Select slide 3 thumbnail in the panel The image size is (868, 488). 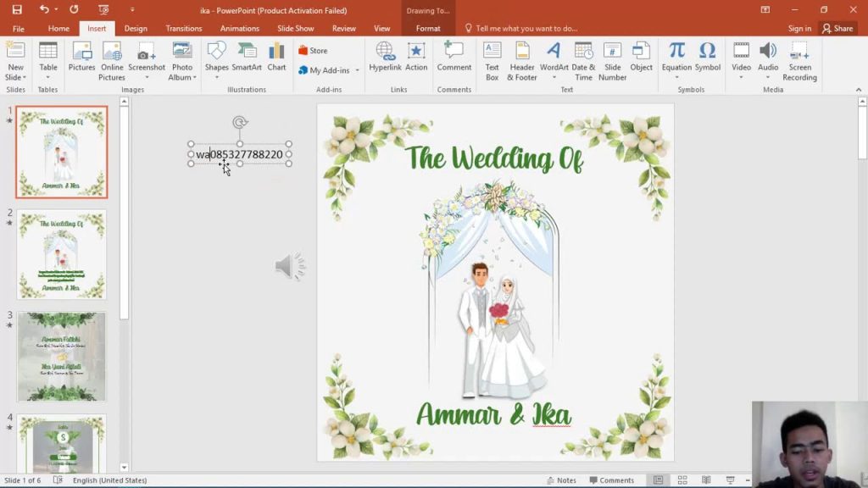[x=60, y=356]
